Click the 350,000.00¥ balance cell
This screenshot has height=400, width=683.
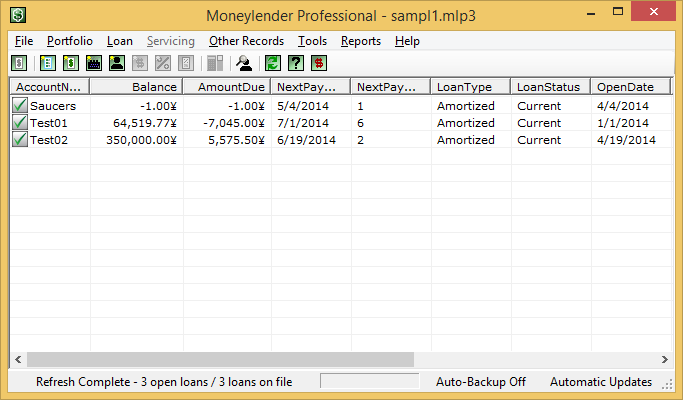(x=142, y=140)
